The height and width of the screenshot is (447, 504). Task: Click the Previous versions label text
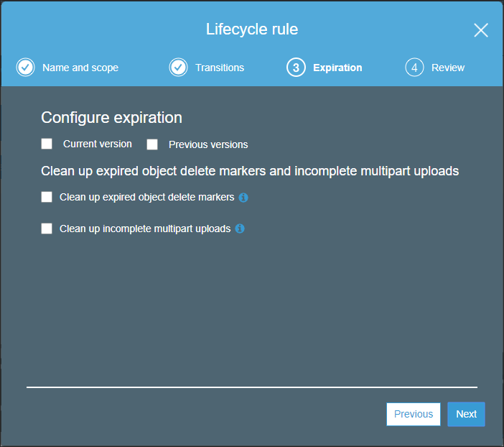point(208,144)
